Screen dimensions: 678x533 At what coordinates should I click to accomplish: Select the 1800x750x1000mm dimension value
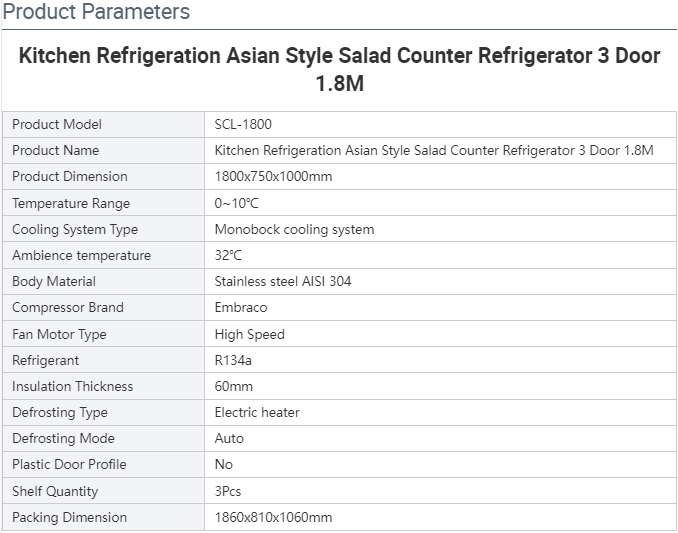coord(273,176)
